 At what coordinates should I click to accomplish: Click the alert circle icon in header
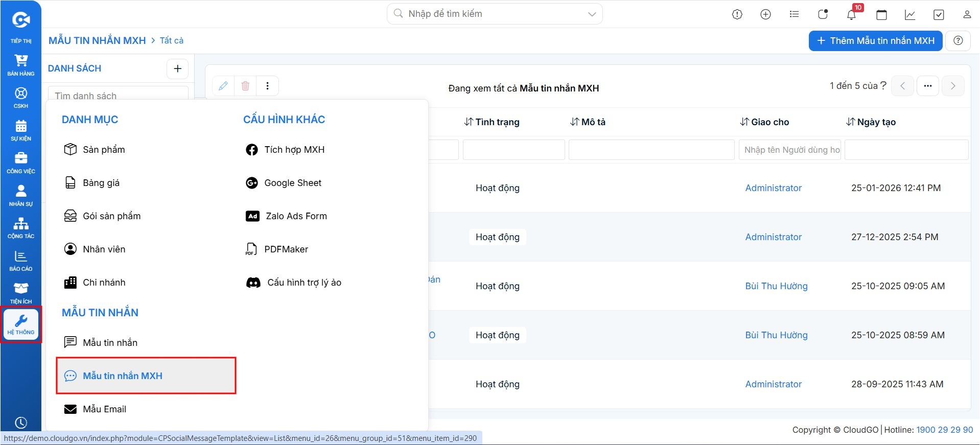[x=737, y=14]
